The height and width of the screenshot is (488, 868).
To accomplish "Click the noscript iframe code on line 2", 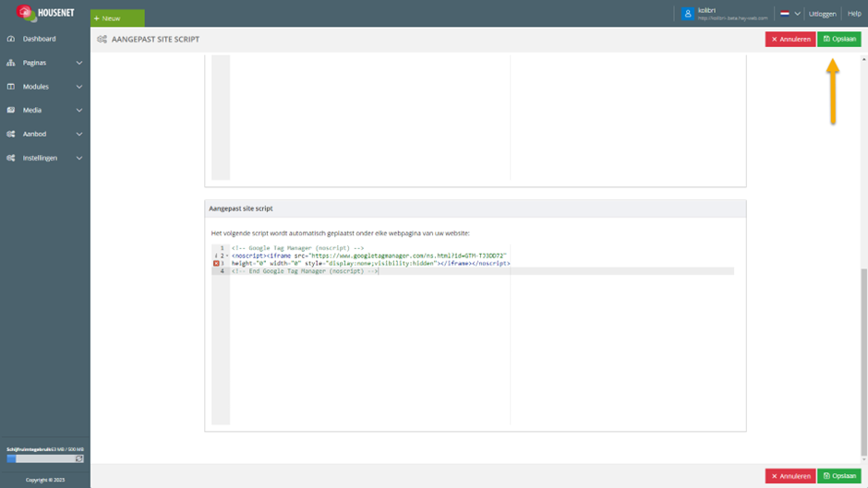I will click(x=369, y=256).
